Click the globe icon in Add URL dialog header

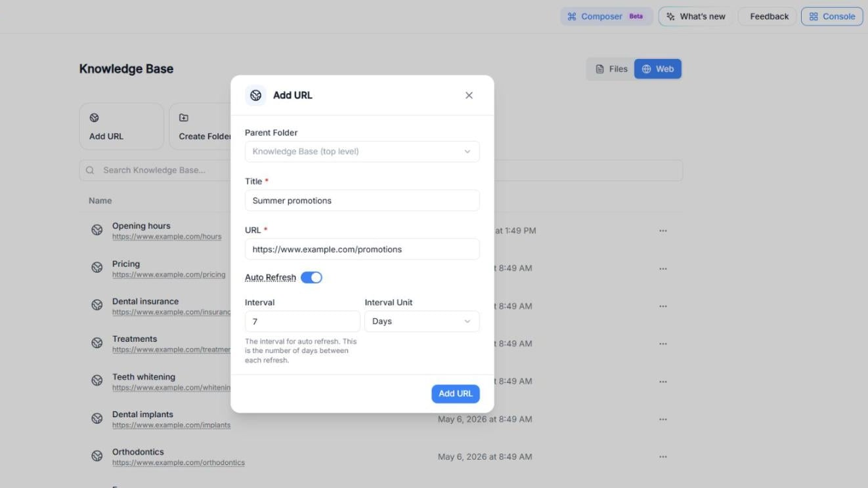[x=256, y=95]
